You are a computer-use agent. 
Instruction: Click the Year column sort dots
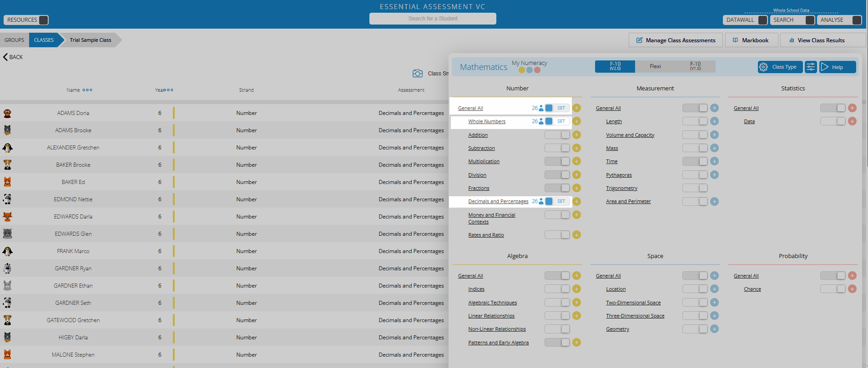pyautogui.click(x=168, y=90)
